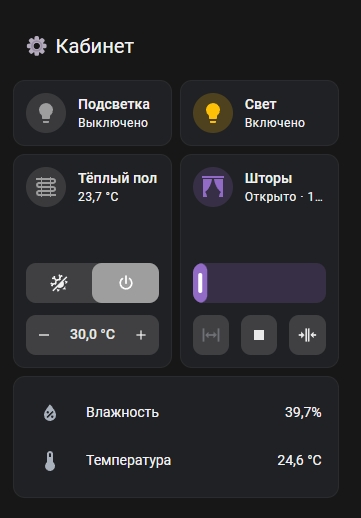Click the purple curtain position slider
361x518 pixels.
(x=259, y=283)
